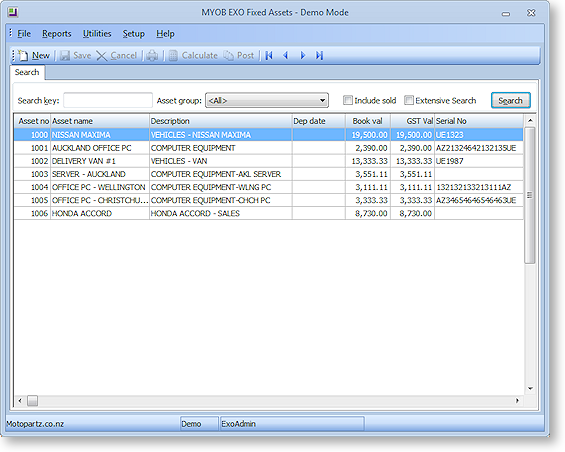Sort by Description column header
This screenshot has height=452, width=565.
221,121
